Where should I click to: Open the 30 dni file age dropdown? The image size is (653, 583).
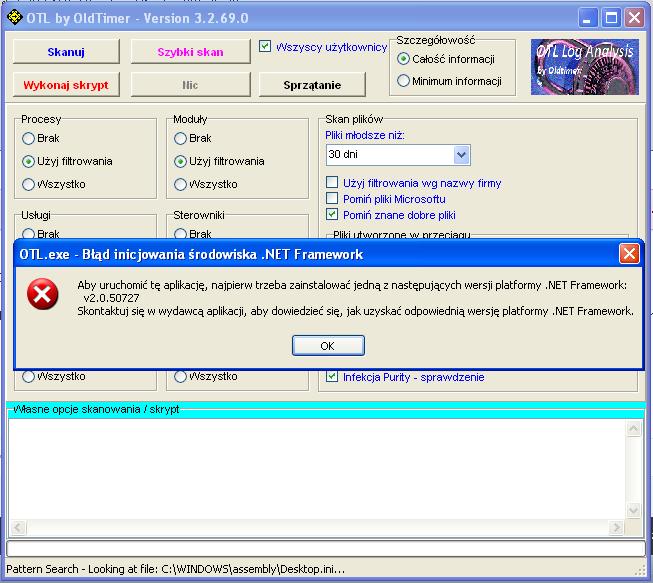pyautogui.click(x=461, y=155)
